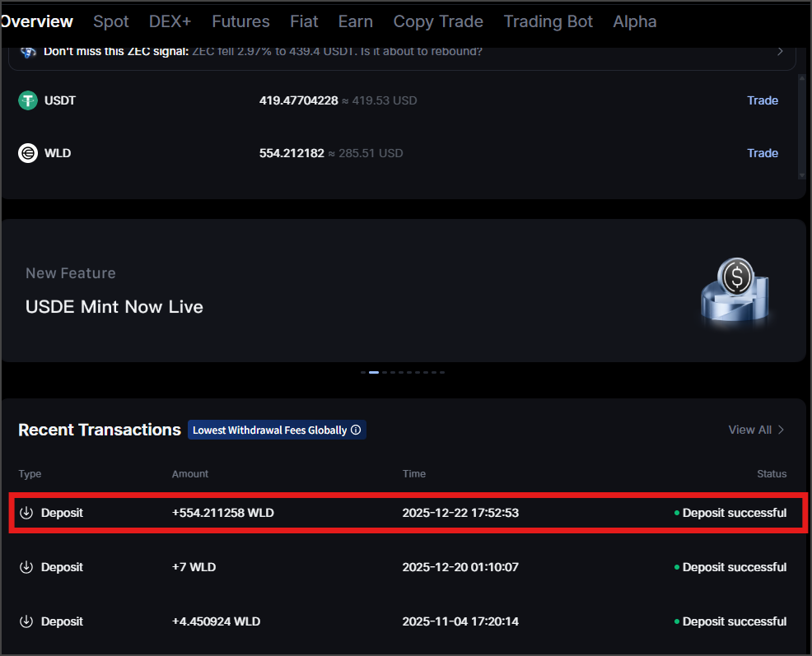Switch to the Spot tab
The image size is (812, 656).
click(111, 21)
